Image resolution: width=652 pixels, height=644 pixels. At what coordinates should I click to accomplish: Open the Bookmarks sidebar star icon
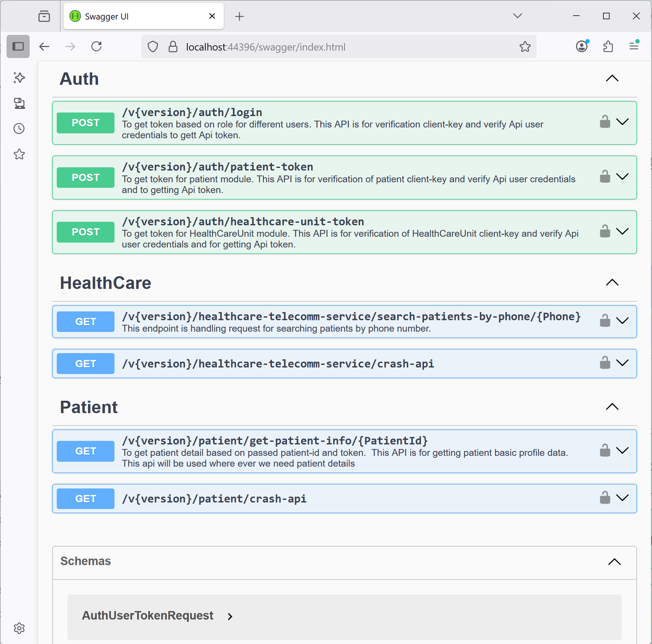click(x=19, y=154)
